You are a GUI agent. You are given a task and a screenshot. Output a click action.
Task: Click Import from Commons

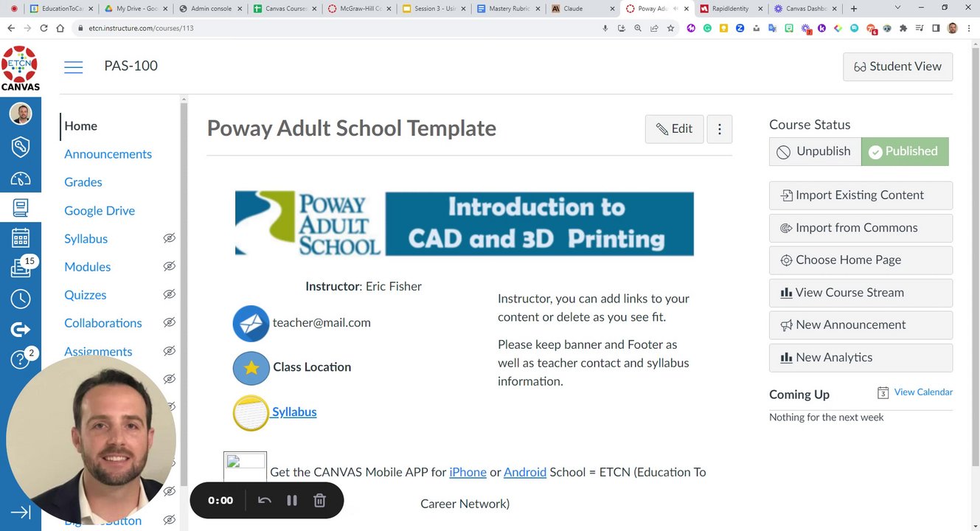pos(861,228)
